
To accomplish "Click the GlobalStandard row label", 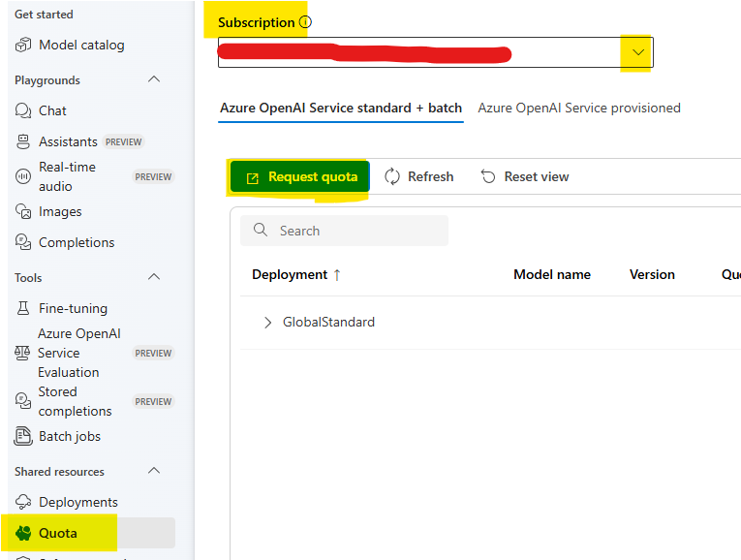I will click(x=328, y=323).
